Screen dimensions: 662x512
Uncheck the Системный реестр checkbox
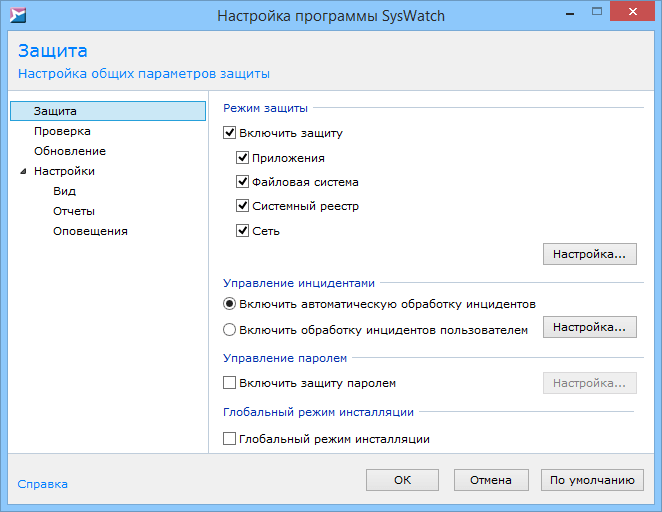243,206
